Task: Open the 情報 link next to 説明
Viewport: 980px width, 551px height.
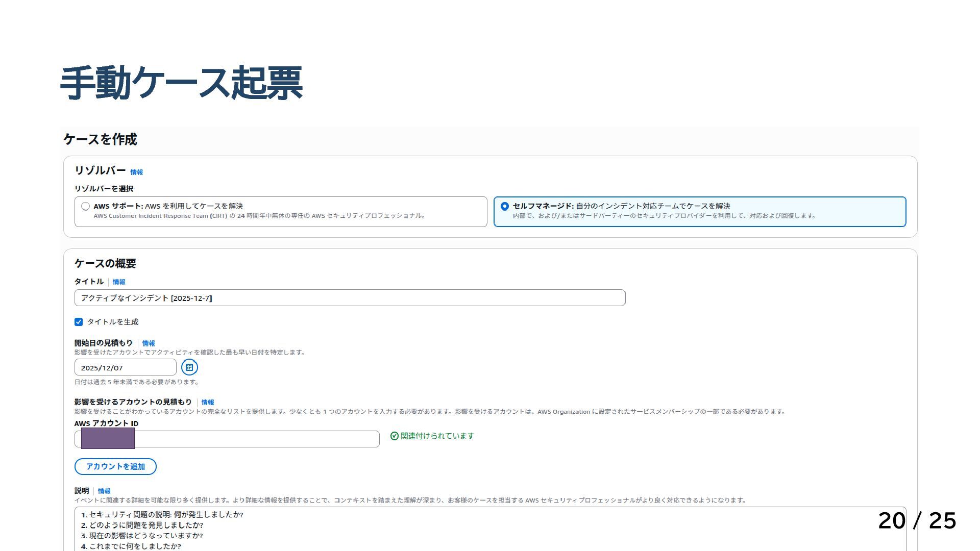Action: (x=104, y=491)
